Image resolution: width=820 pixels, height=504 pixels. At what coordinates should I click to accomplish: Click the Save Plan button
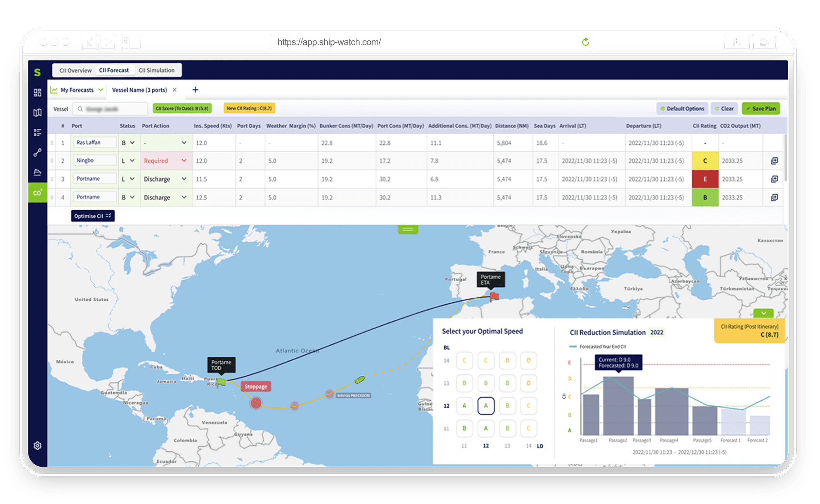pyautogui.click(x=761, y=109)
